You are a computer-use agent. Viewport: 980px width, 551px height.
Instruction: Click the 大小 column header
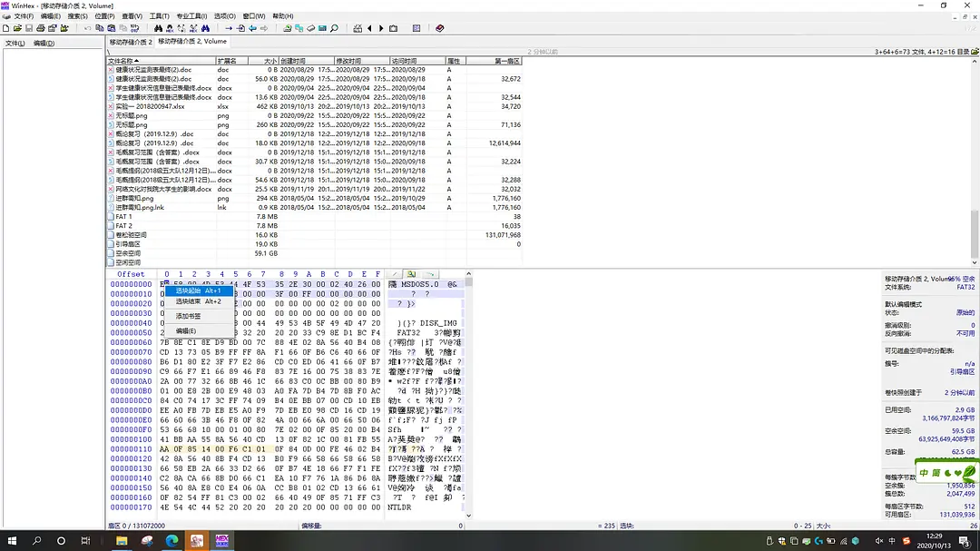[x=270, y=61]
